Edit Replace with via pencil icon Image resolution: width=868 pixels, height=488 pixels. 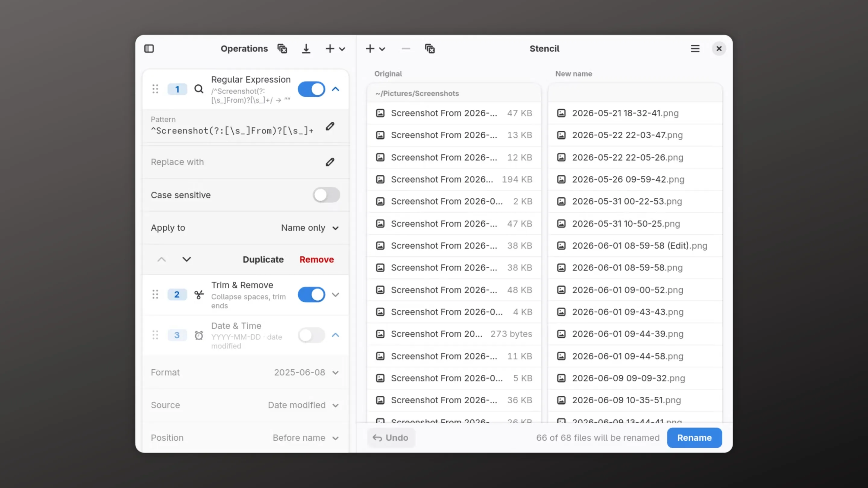pyautogui.click(x=330, y=162)
